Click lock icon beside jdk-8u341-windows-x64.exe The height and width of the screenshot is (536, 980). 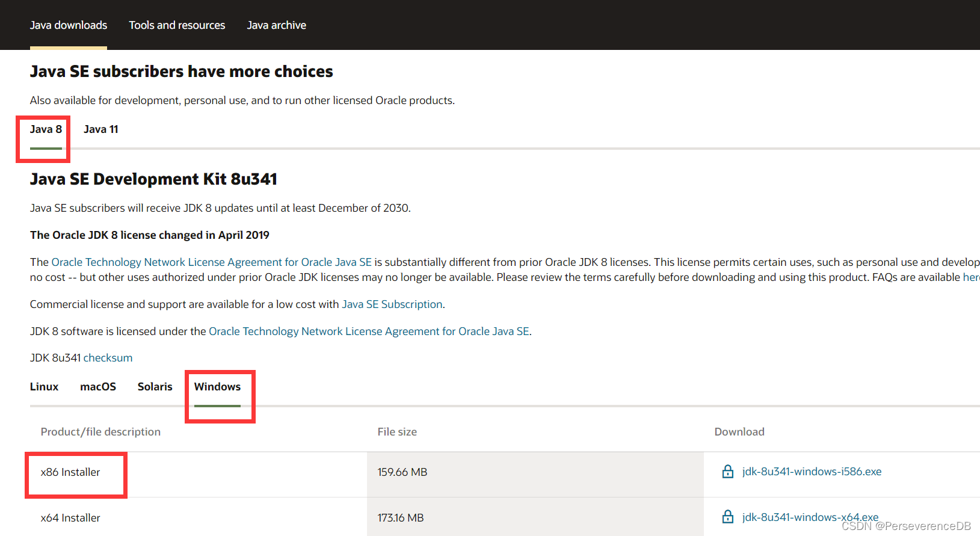click(728, 517)
